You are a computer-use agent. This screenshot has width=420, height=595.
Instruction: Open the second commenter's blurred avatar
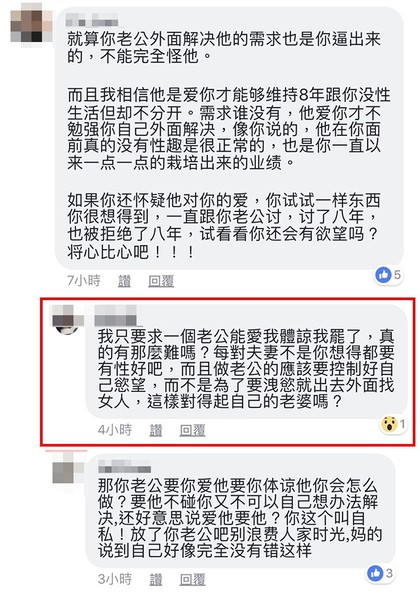coord(68,320)
